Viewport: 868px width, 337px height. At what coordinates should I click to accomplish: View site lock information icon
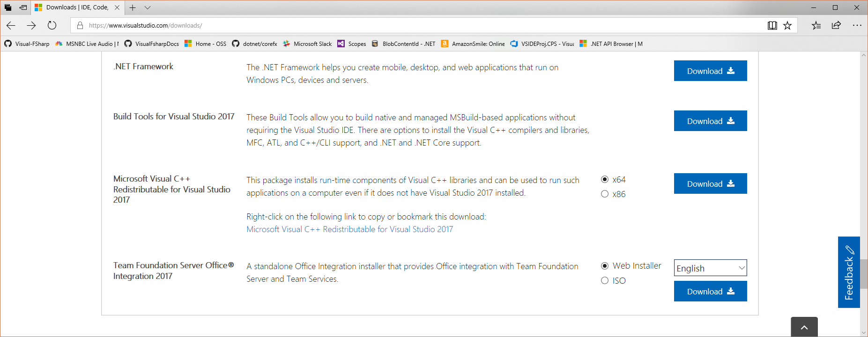coord(80,25)
